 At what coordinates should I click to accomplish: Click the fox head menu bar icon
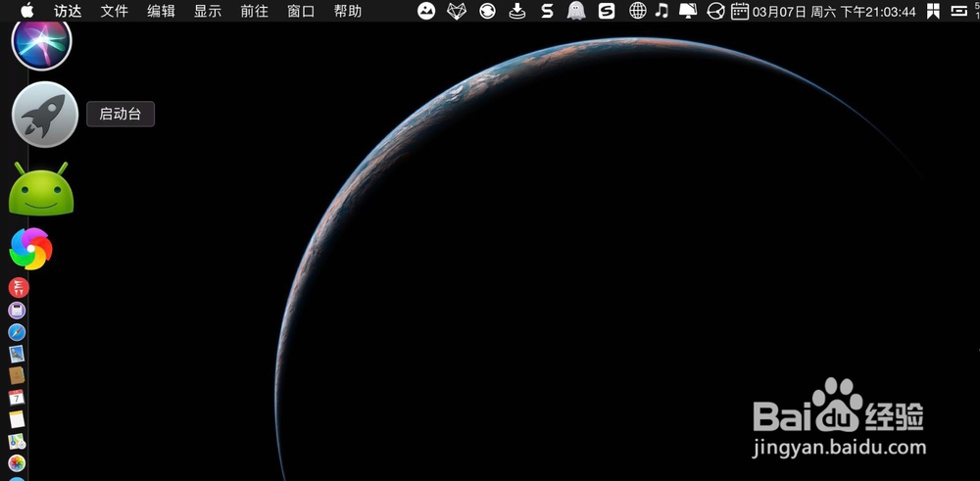click(x=457, y=11)
